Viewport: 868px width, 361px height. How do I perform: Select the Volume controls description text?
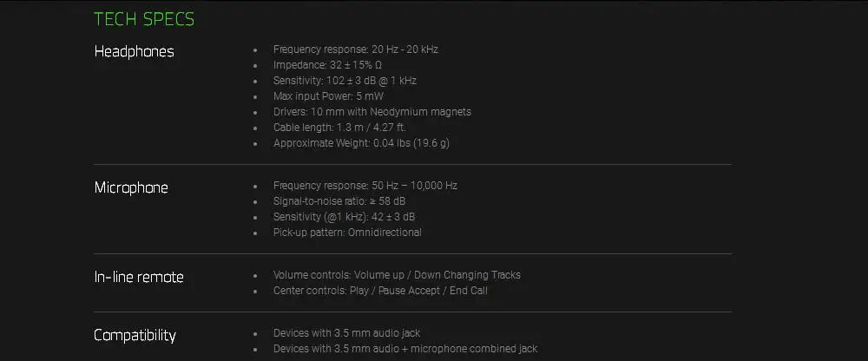[x=397, y=275]
